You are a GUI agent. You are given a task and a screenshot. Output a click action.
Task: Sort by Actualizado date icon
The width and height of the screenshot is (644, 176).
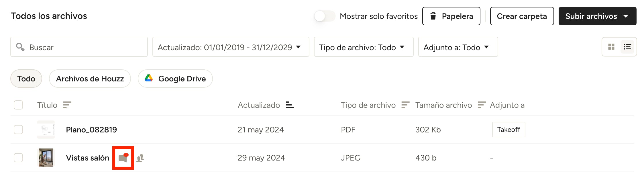[290, 105]
